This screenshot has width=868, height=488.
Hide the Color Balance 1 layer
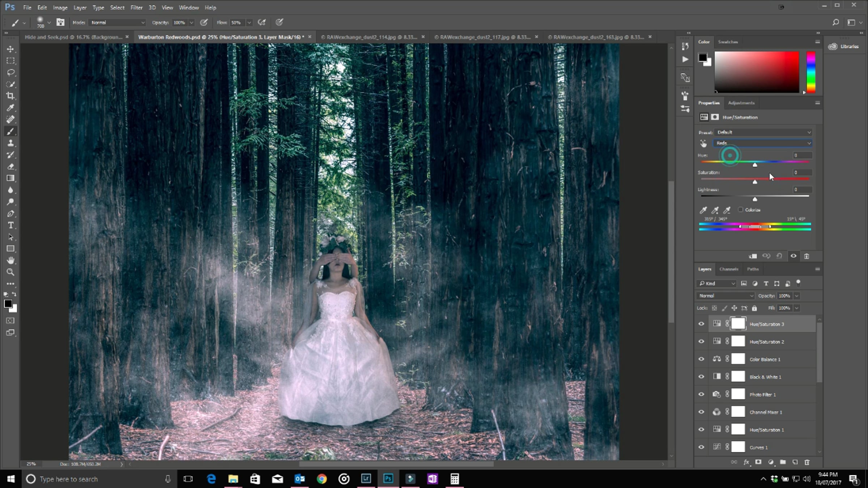point(701,359)
